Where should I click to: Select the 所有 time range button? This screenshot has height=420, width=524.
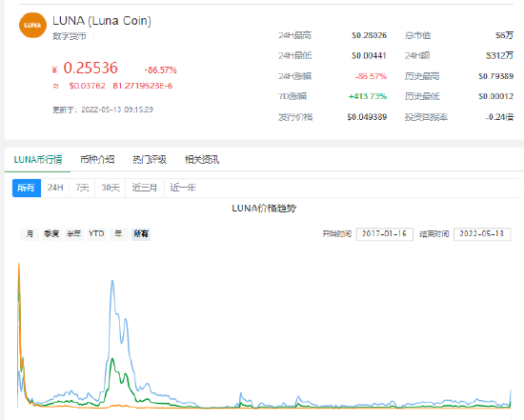pyautogui.click(x=27, y=188)
